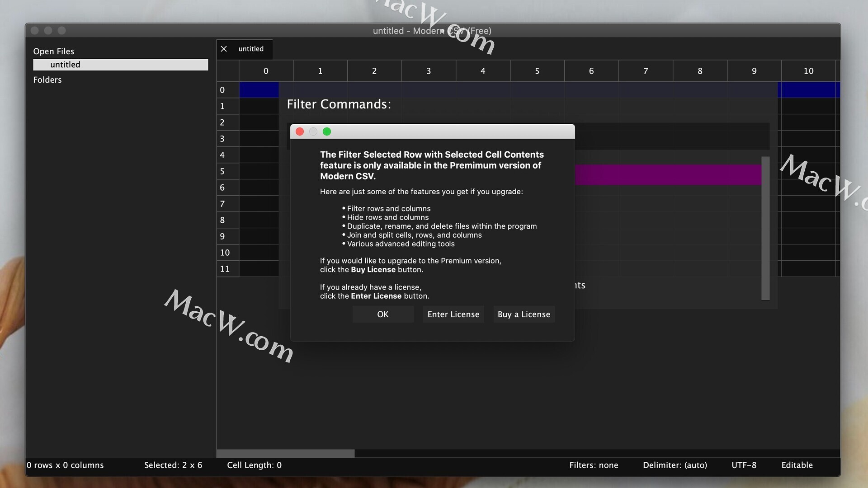Click the Buy a License button
Image resolution: width=868 pixels, height=488 pixels.
click(x=524, y=314)
